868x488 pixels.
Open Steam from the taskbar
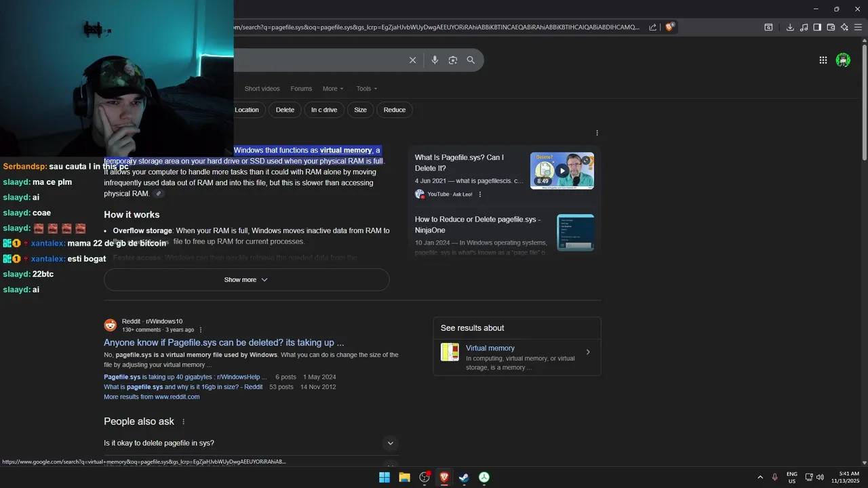[464, 477]
